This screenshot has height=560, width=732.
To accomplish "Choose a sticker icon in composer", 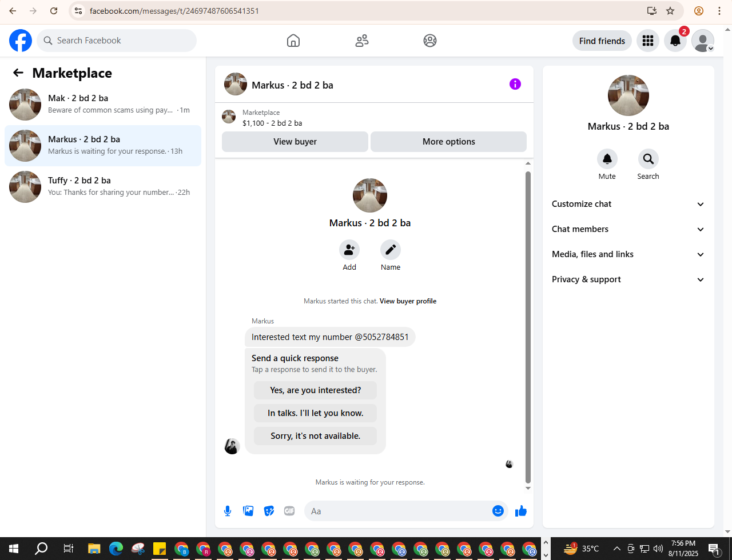I will coord(269,511).
